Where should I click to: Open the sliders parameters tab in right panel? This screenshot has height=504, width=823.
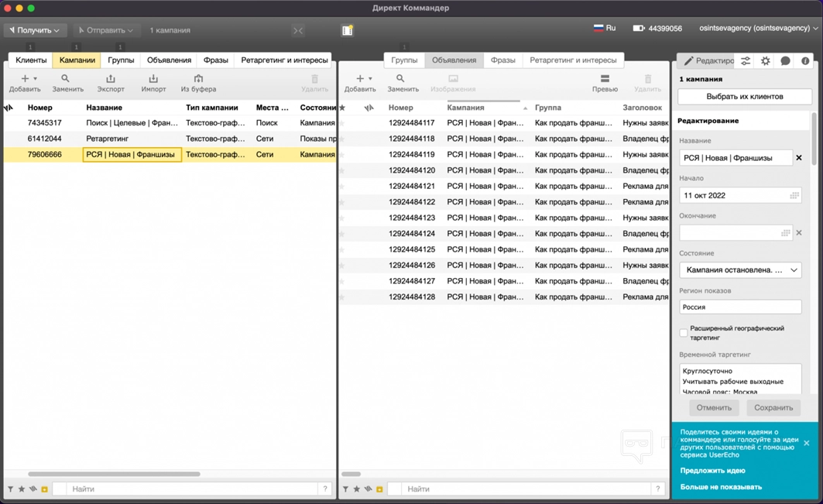pos(746,60)
